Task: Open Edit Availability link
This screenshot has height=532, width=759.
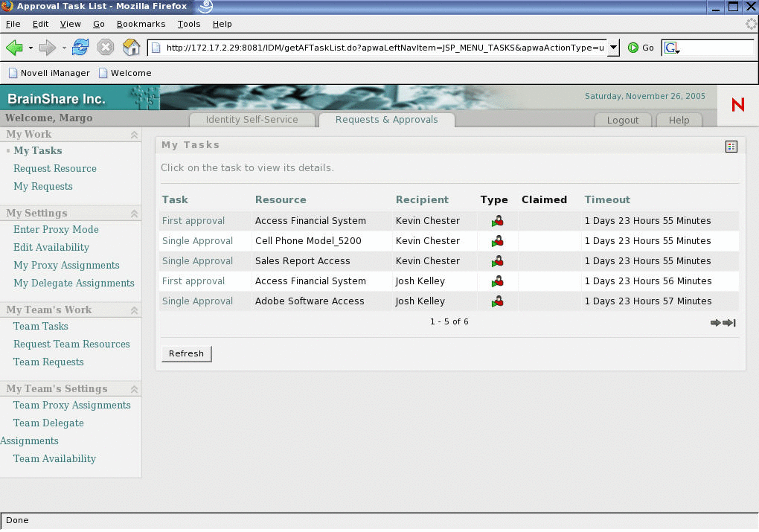Action: (x=51, y=247)
